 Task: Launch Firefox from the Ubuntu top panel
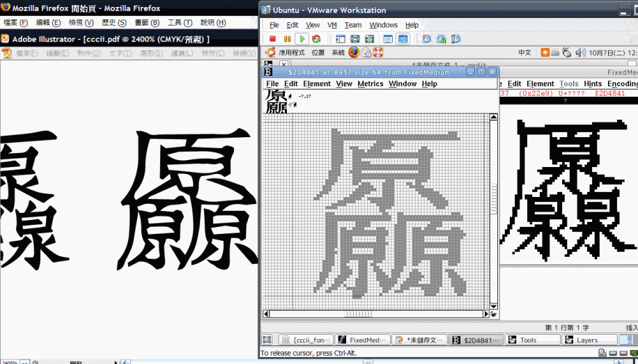pyautogui.click(x=354, y=52)
